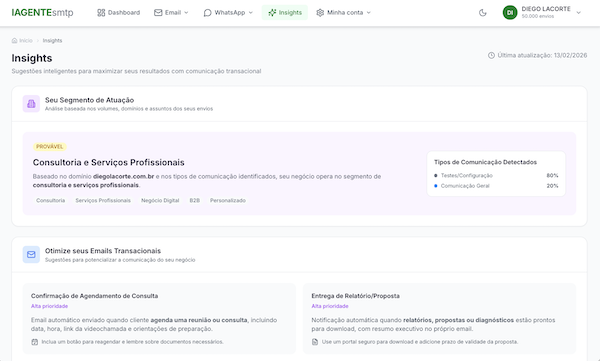Open the Minha conta menu

click(x=344, y=13)
